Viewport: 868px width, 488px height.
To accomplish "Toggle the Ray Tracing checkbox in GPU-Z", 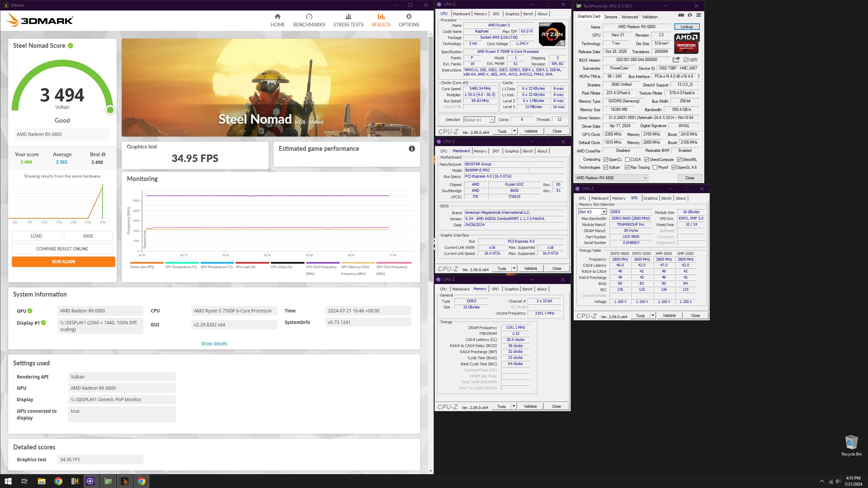I will pyautogui.click(x=627, y=167).
